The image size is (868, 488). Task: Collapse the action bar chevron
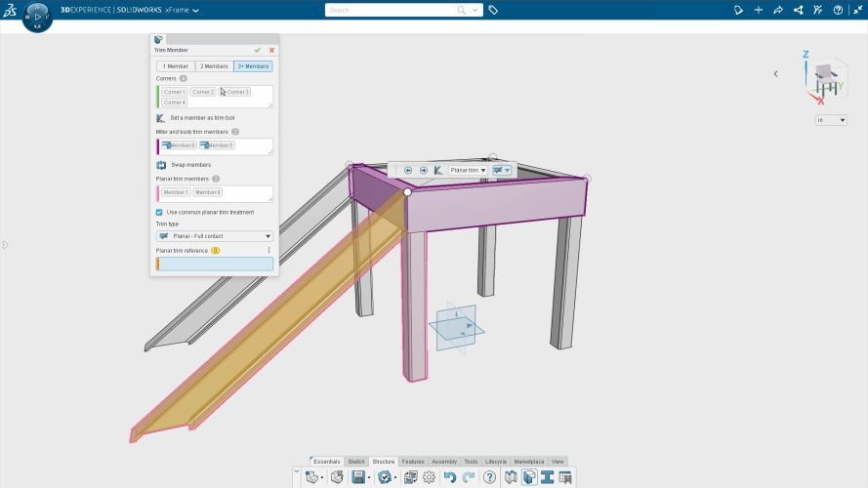coord(296,472)
